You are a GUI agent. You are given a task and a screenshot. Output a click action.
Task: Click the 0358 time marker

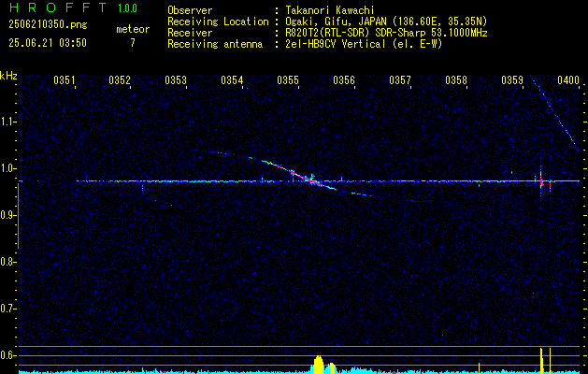456,79
